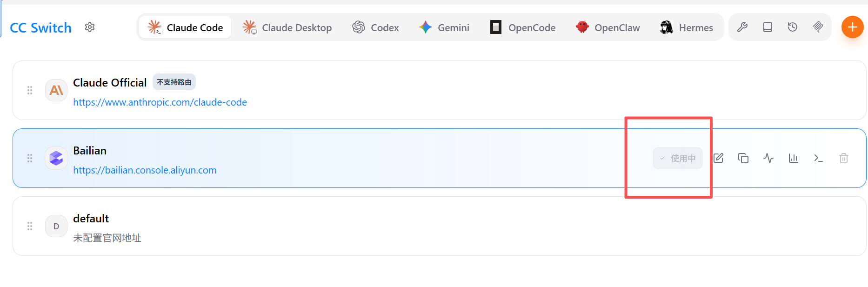Grab the drag handle of default

[30, 226]
